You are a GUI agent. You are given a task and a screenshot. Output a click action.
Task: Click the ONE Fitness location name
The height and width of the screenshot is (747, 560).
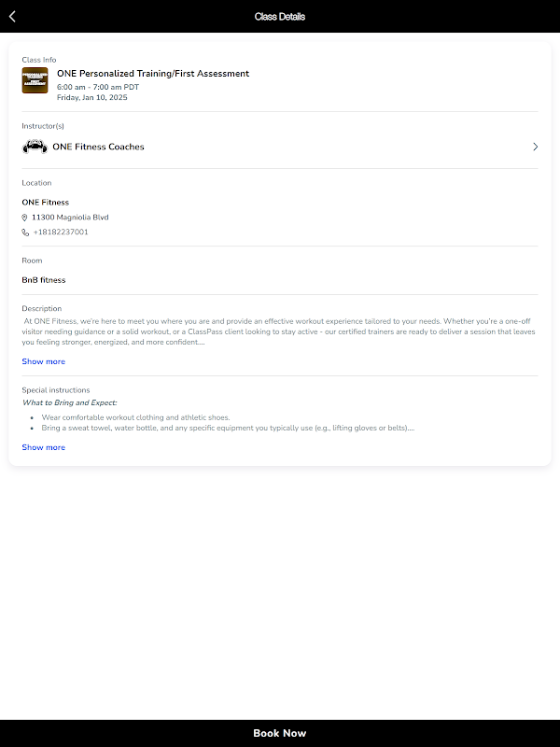tap(46, 202)
